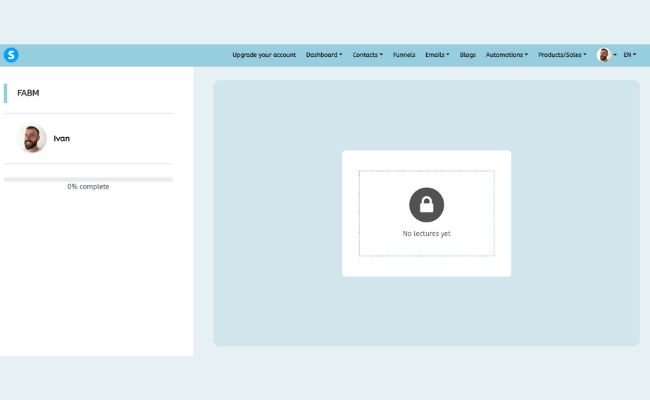Expand the Dashboard dropdown menu
Image resolution: width=650 pixels, height=400 pixels.
point(324,55)
